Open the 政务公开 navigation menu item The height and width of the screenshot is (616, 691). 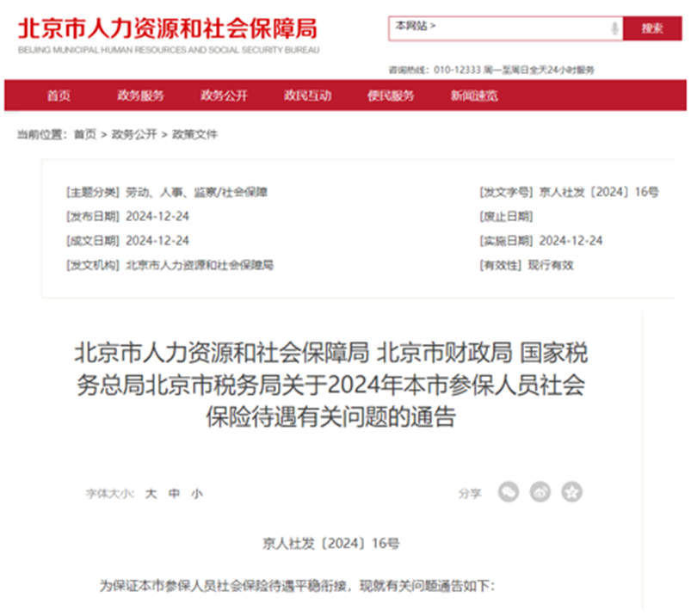(224, 95)
